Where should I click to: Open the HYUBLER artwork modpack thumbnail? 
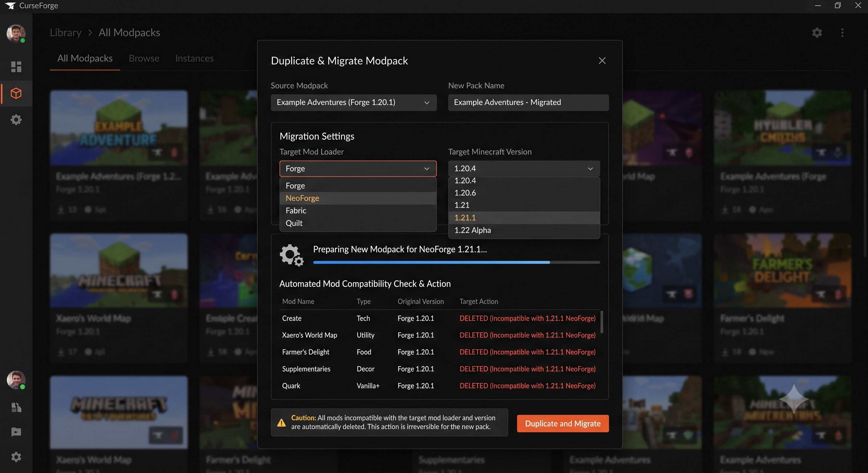pos(782,127)
